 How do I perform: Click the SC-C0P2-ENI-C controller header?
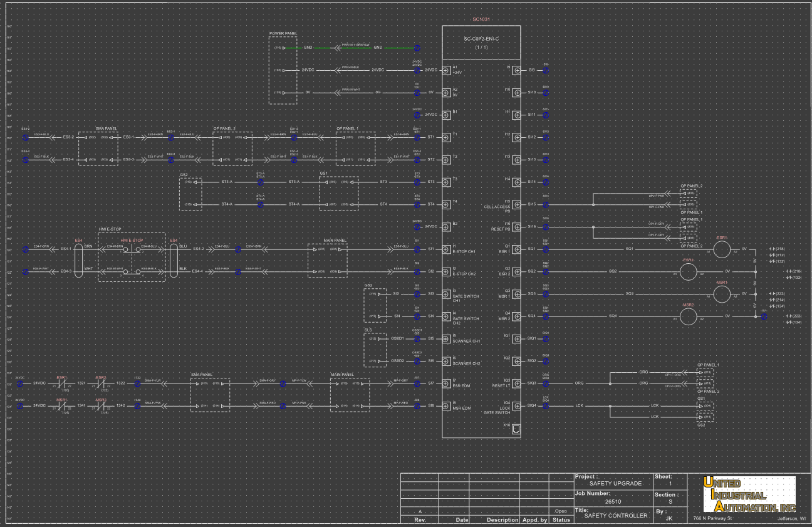[481, 43]
